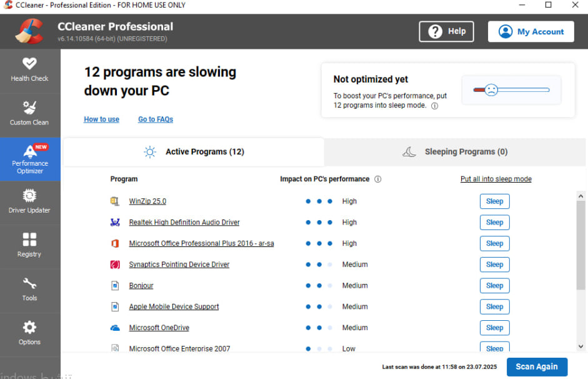The image size is (588, 379).
Task: Switch to Sleeping Programs (0) tab
Action: [x=454, y=152]
